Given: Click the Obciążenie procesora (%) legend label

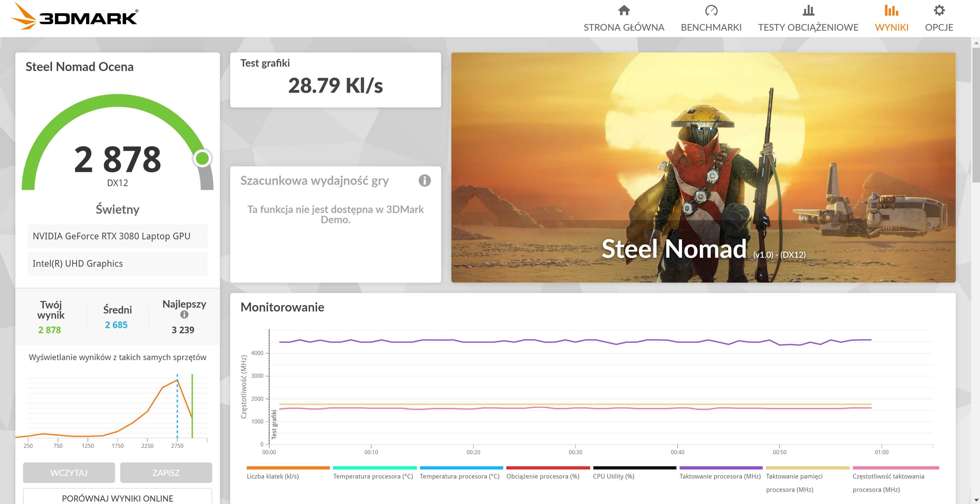Looking at the screenshot, I should click(x=543, y=476).
